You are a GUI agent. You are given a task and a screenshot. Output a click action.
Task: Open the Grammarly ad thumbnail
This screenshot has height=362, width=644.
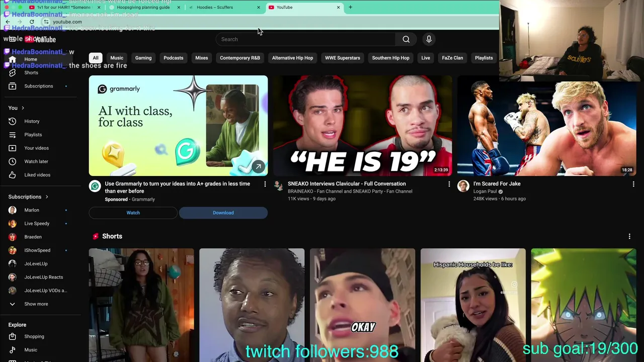(178, 126)
